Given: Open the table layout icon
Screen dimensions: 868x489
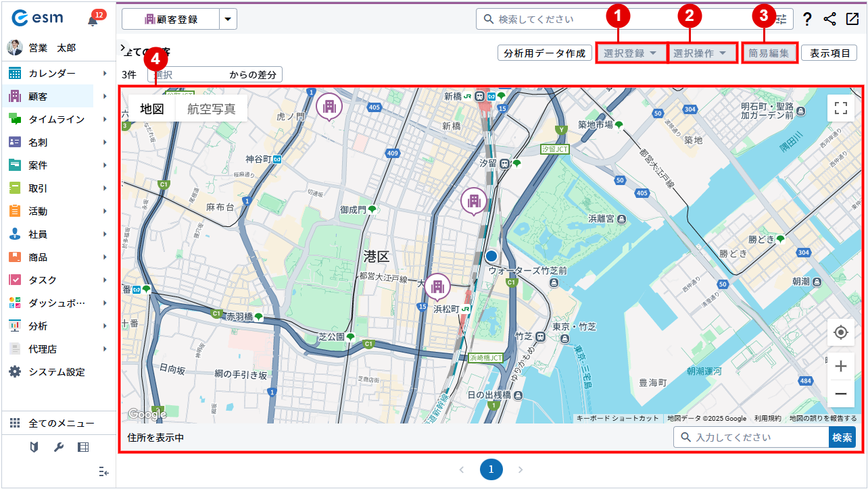Looking at the screenshot, I should (82, 446).
